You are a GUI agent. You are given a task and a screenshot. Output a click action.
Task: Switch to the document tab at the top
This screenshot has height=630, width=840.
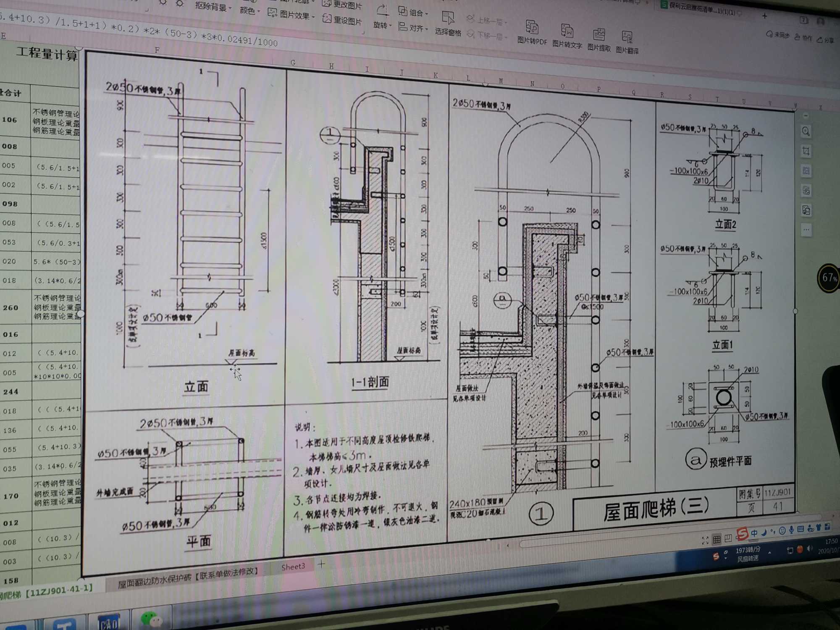click(x=701, y=8)
